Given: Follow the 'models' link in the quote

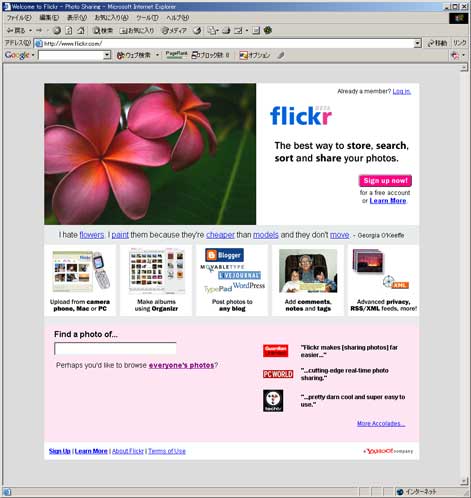Looking at the screenshot, I should (266, 235).
